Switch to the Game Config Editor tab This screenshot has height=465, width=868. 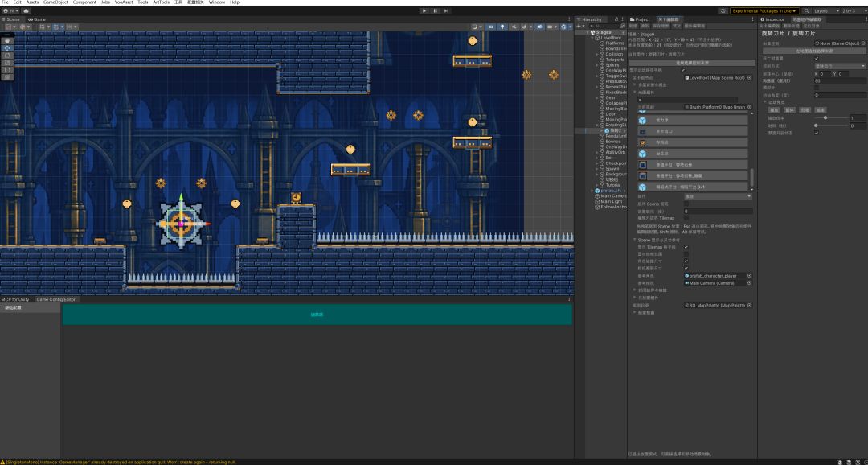pos(55,299)
